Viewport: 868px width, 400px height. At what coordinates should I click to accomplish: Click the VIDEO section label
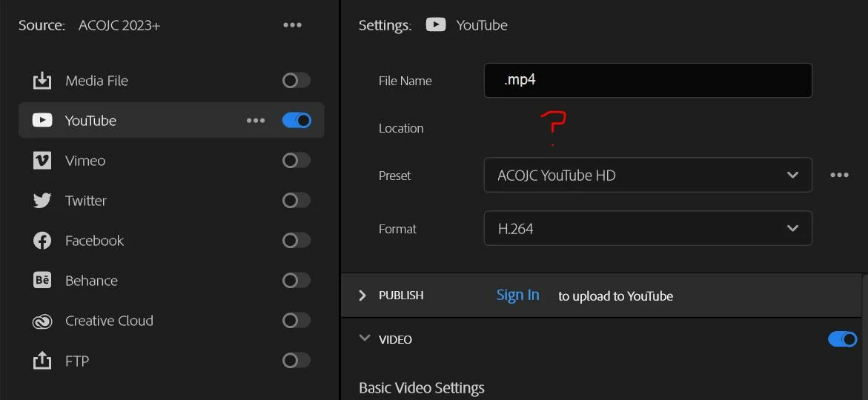point(395,340)
